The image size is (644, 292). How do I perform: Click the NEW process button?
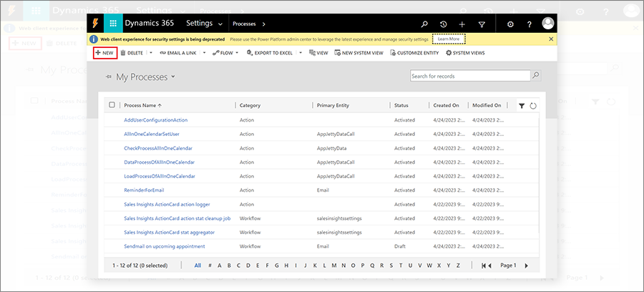(106, 53)
